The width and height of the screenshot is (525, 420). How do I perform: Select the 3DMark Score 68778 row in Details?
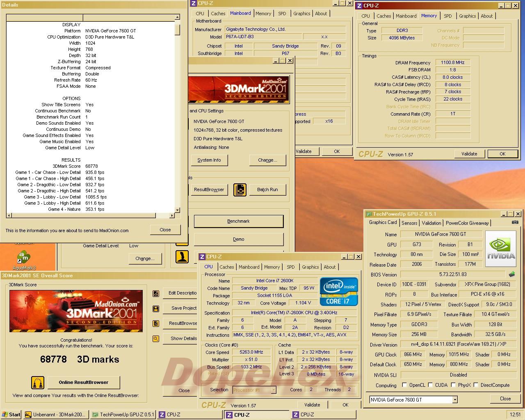click(89, 166)
